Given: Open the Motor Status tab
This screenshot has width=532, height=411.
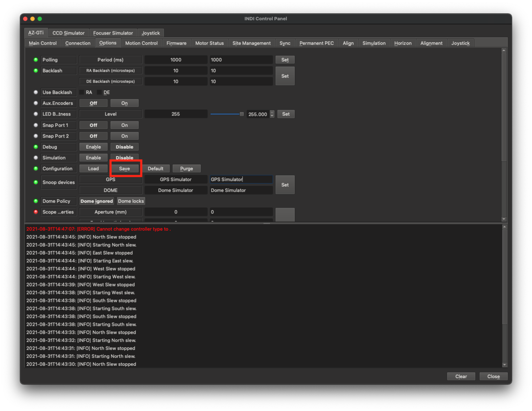Looking at the screenshot, I should pos(210,43).
